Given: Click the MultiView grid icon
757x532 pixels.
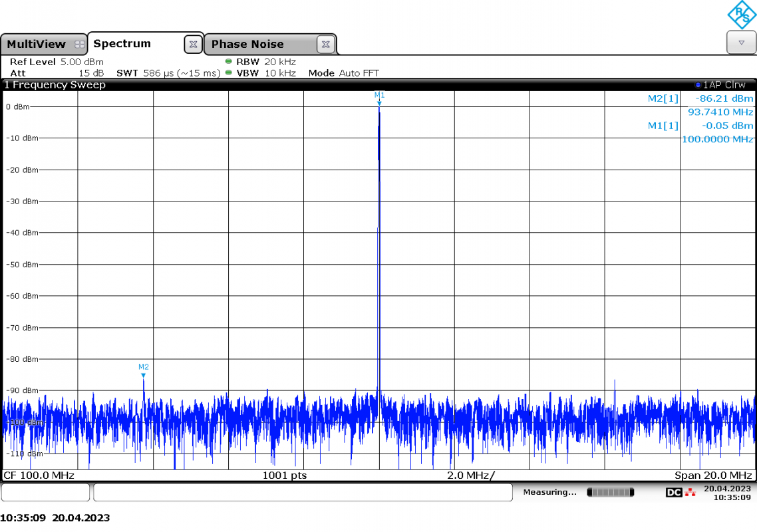Looking at the screenshot, I should click(x=80, y=45).
